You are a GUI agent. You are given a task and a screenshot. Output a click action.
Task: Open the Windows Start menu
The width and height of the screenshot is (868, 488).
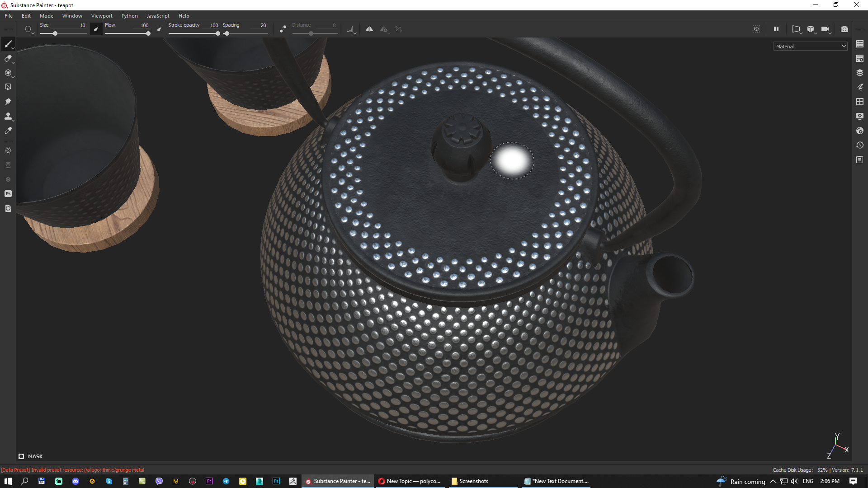[8, 481]
